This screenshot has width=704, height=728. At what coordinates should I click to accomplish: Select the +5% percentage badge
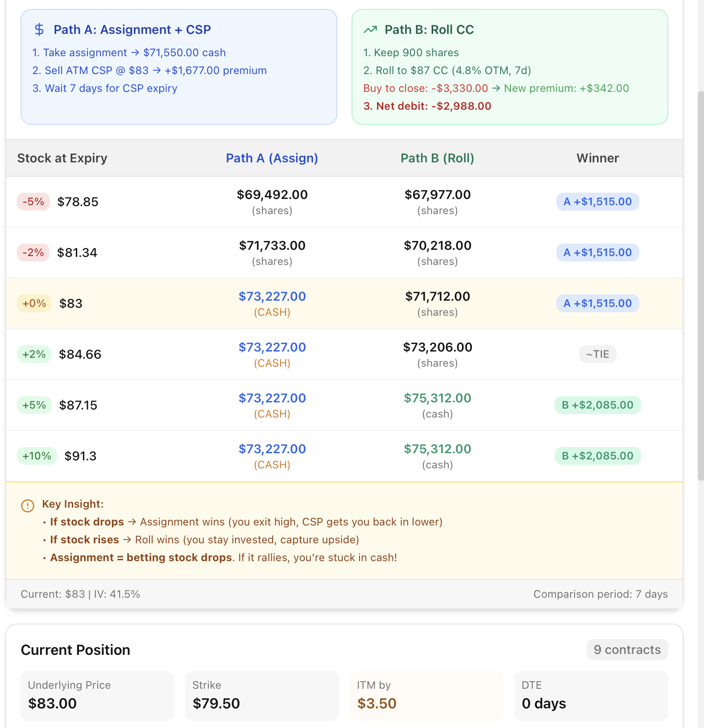tap(34, 405)
